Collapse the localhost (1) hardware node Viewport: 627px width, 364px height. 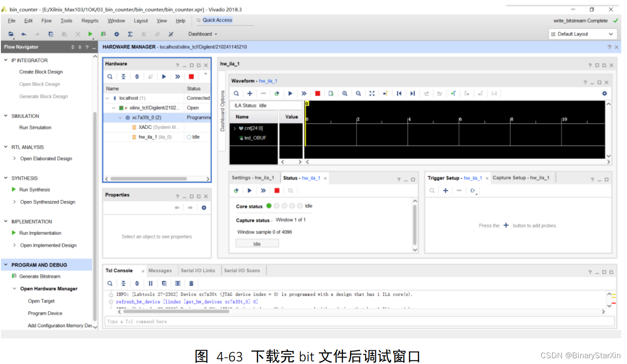point(107,98)
